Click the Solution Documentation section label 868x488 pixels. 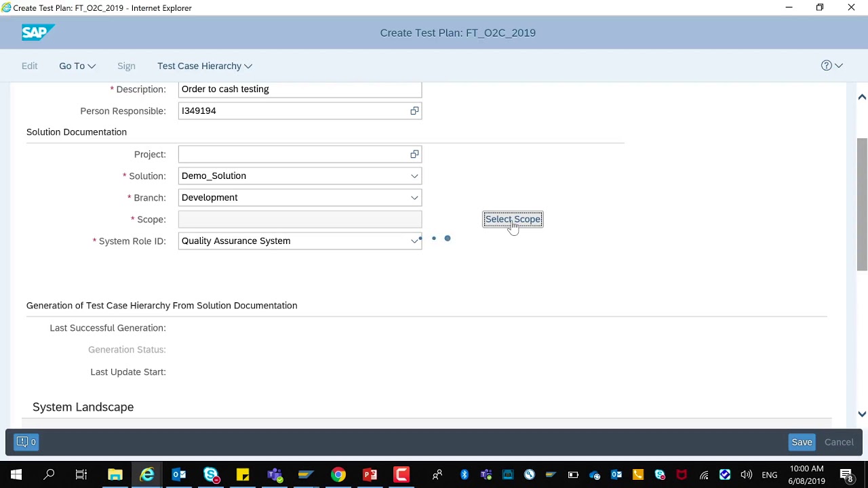click(77, 131)
